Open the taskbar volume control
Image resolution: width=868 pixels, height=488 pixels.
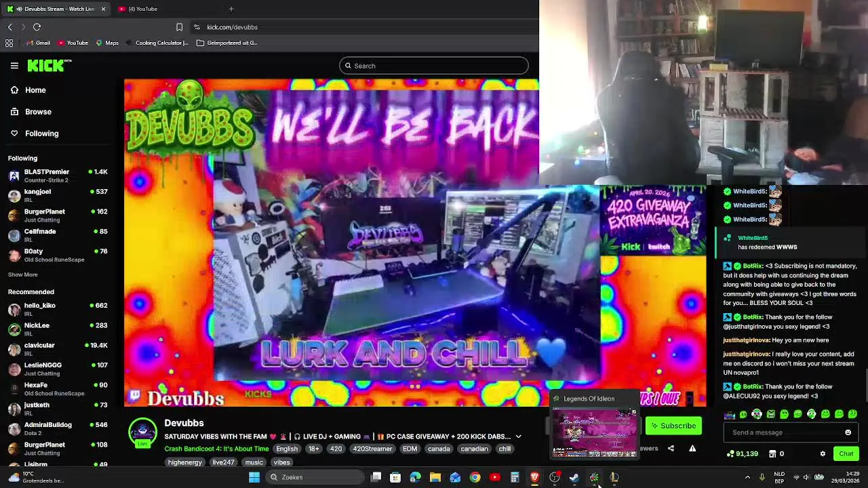point(806,477)
